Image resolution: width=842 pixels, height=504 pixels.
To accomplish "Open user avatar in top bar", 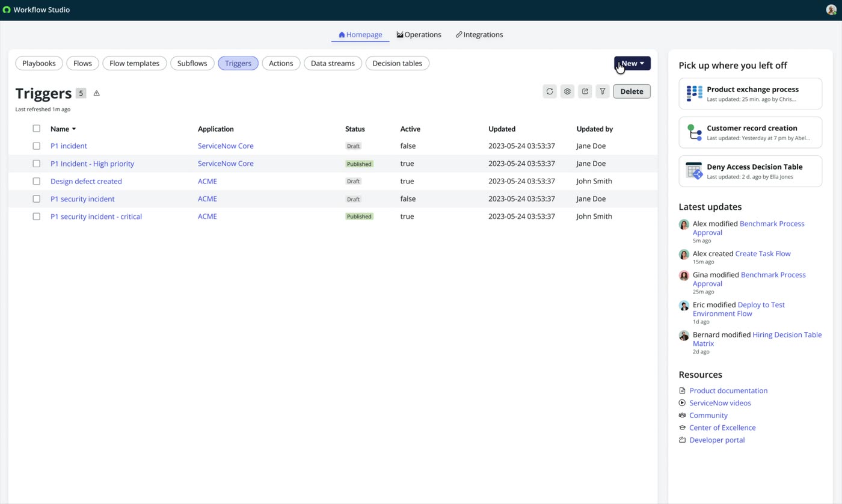I will (831, 10).
